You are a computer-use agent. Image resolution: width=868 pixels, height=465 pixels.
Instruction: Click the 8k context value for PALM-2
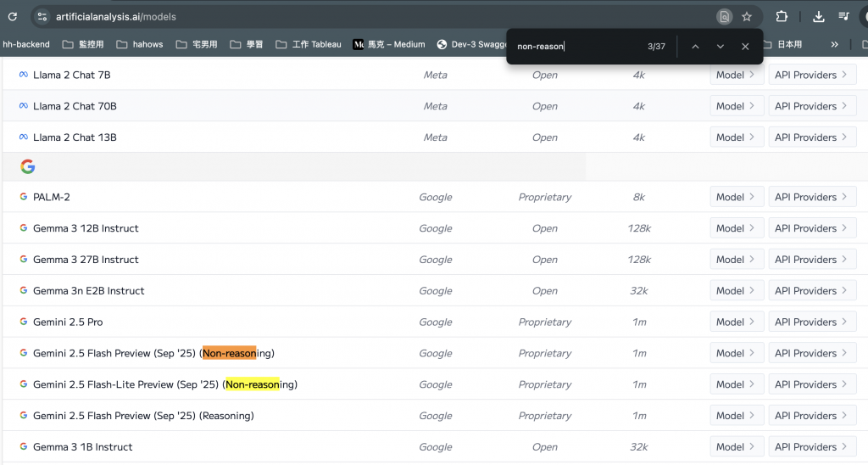639,197
